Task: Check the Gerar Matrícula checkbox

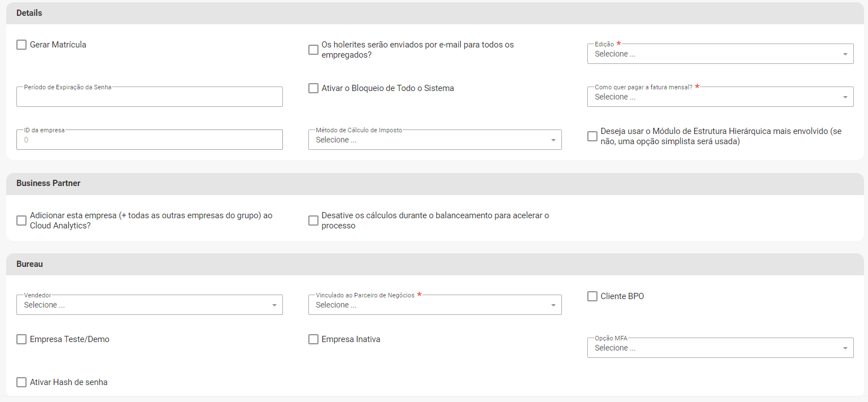Action: 21,45
